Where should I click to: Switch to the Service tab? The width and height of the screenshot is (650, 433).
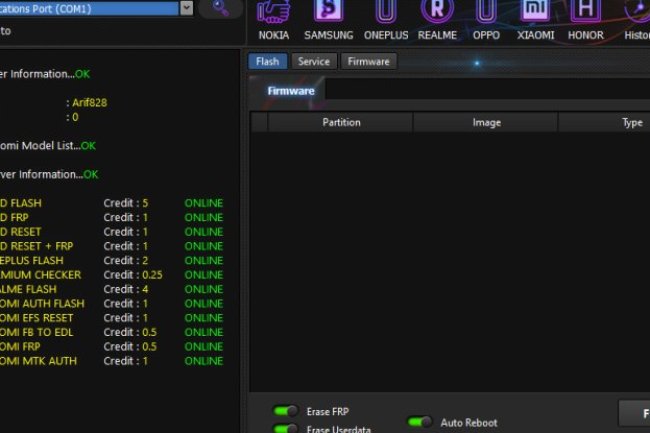314,62
